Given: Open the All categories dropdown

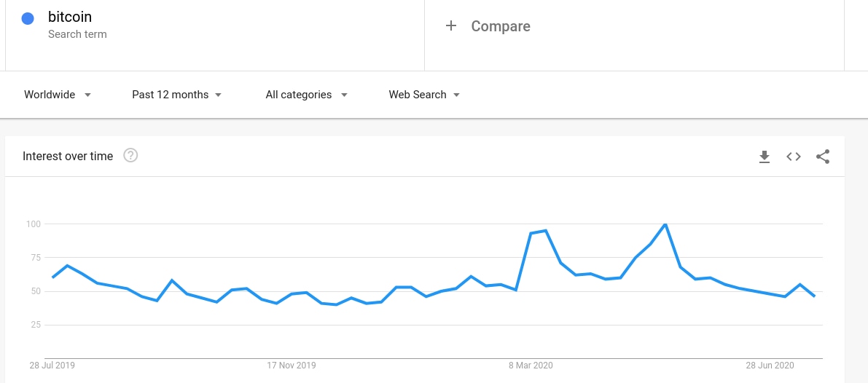Looking at the screenshot, I should [x=306, y=95].
